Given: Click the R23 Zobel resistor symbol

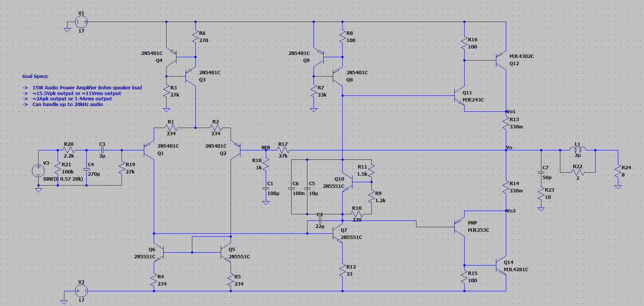Looking at the screenshot, I should tap(541, 194).
